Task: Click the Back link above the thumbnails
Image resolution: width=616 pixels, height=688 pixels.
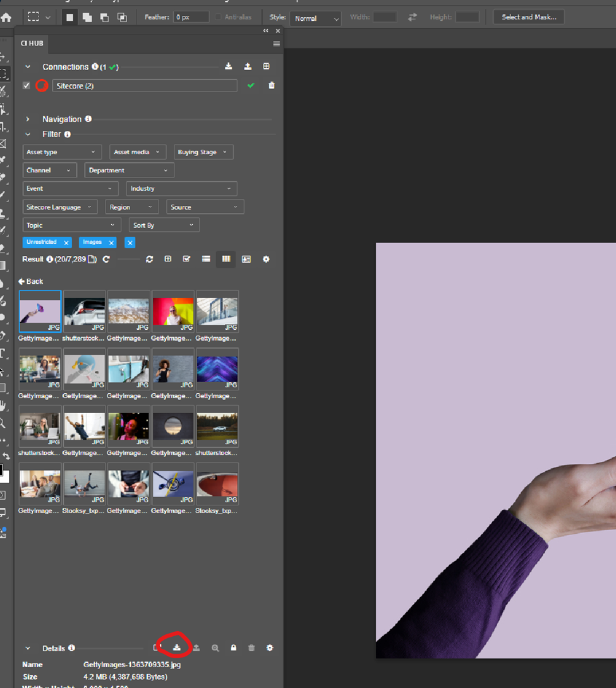Action: (31, 281)
